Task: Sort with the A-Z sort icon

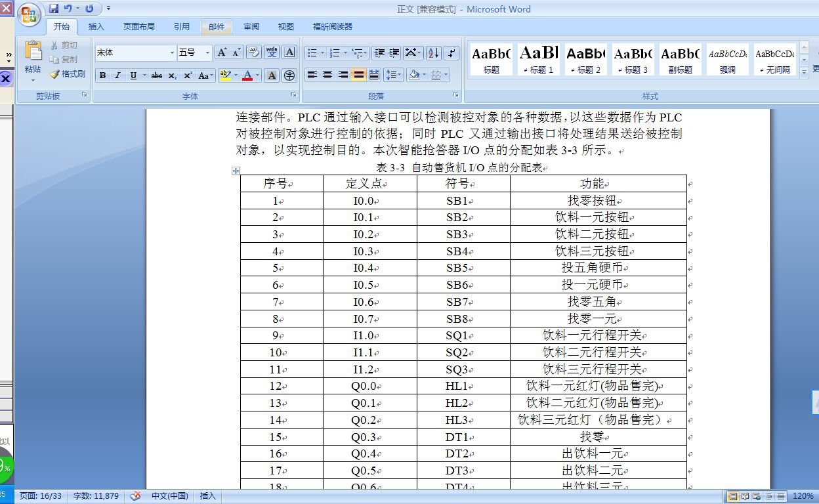Action: (434, 52)
